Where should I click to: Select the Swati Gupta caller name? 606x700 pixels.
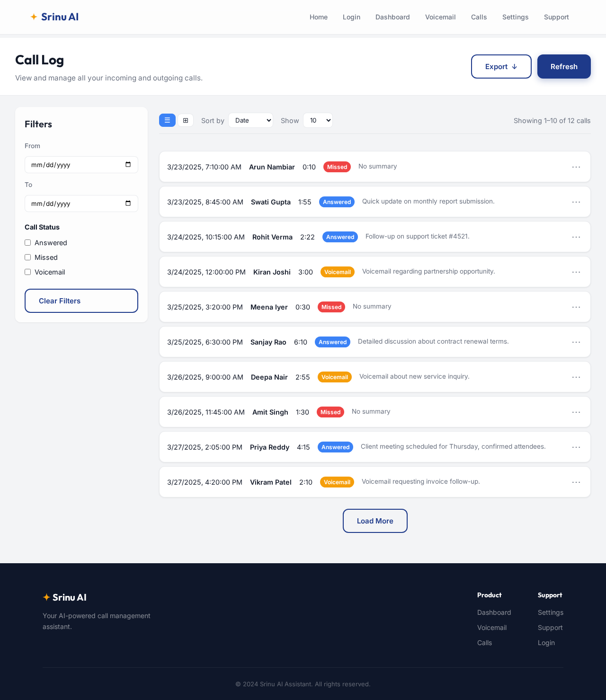tap(271, 202)
